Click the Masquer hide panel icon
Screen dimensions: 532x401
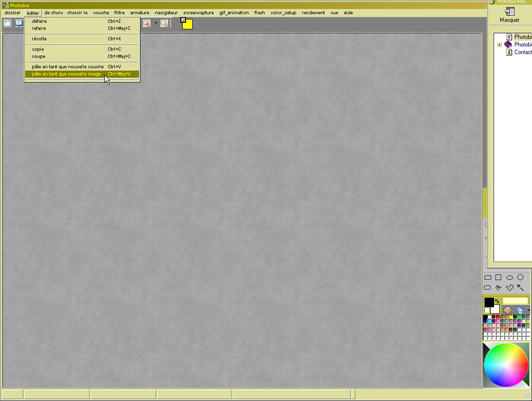tap(509, 11)
